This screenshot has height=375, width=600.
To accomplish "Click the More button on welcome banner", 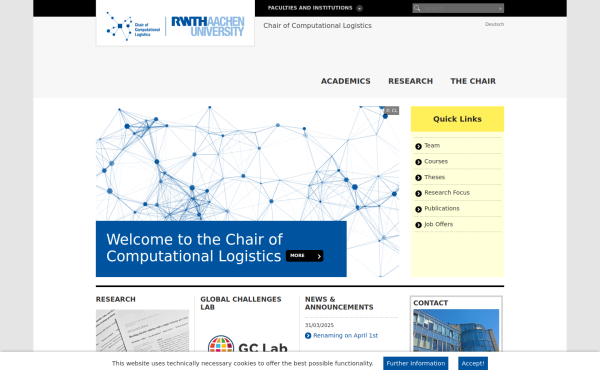I will click(305, 256).
